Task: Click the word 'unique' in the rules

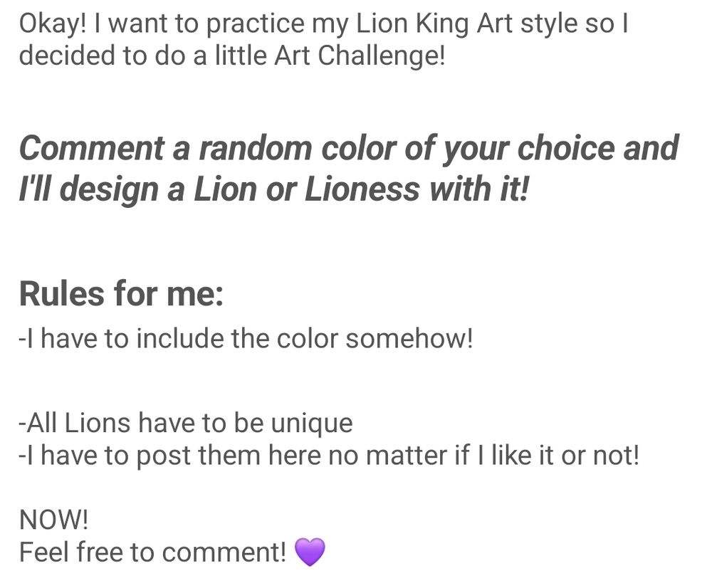Action: (x=312, y=424)
